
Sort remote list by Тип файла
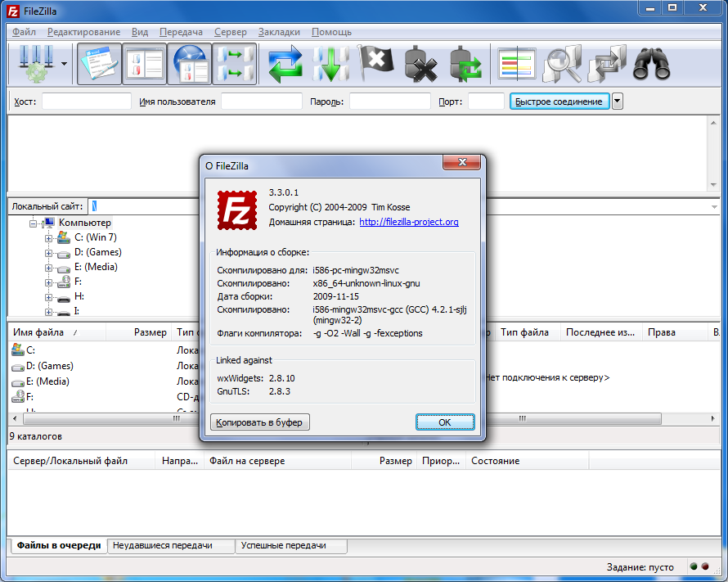528,332
